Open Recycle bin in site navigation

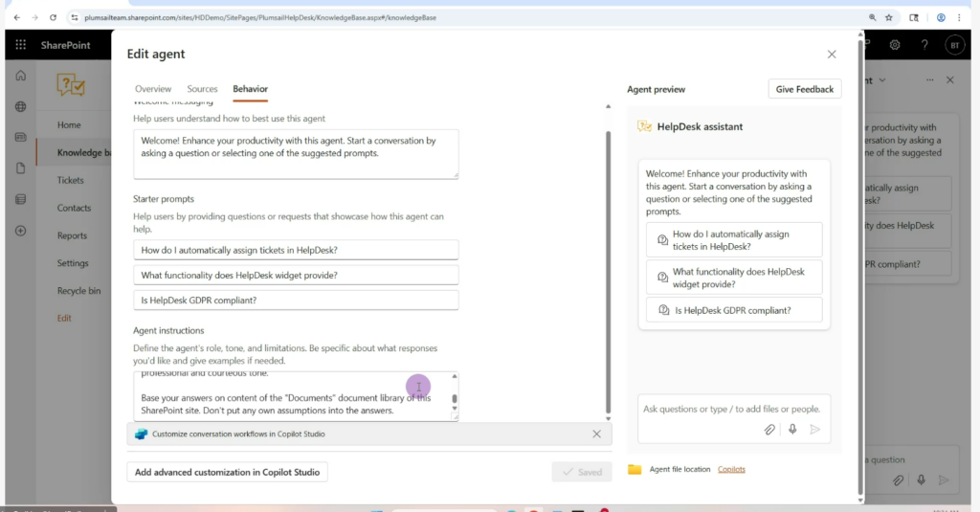point(78,291)
